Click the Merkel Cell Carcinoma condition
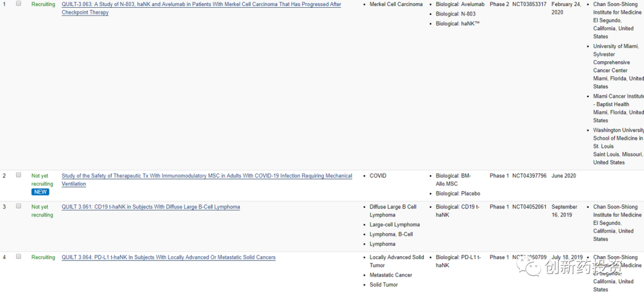Screen dimensions: 644x295 pos(396,4)
